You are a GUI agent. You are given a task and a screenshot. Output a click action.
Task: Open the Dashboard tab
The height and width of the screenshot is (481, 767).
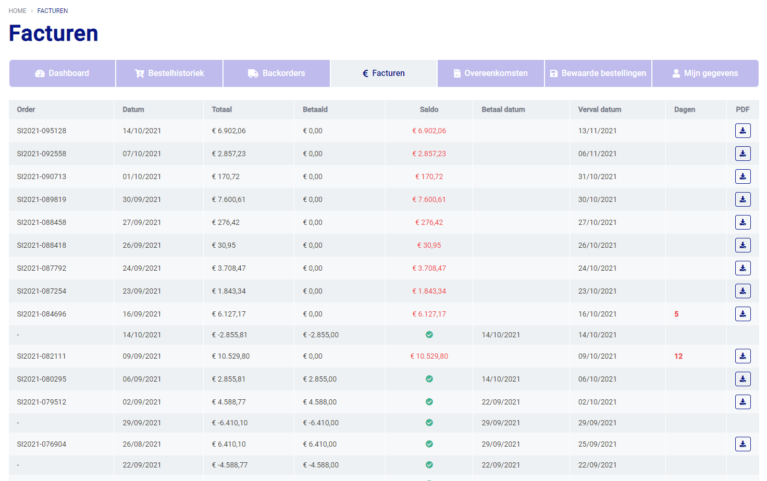(x=62, y=73)
